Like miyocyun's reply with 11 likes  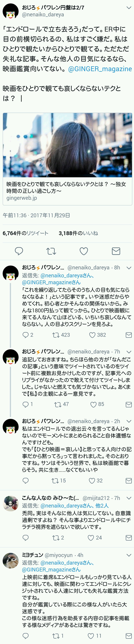[x=91, y=636]
